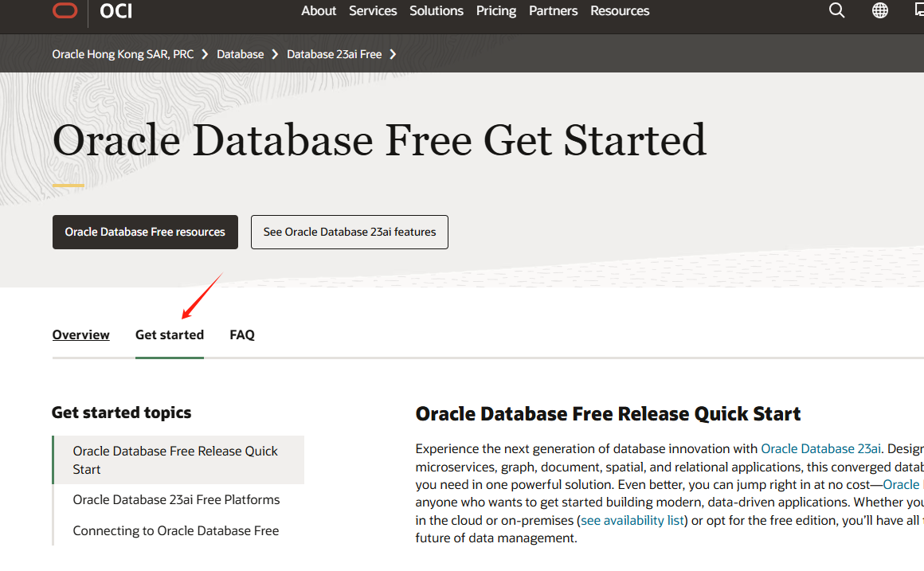
Task: Click See Oracle Database 23ai features button
Action: (350, 233)
